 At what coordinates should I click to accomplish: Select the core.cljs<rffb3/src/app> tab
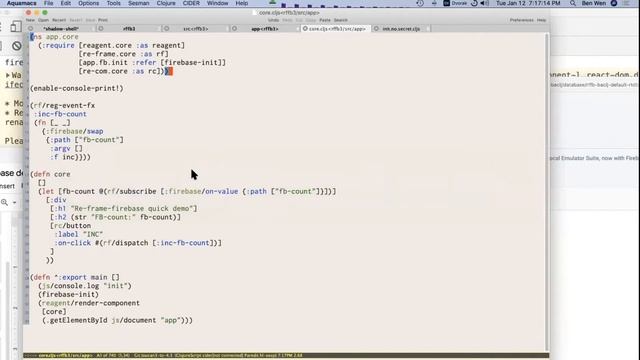click(x=337, y=29)
